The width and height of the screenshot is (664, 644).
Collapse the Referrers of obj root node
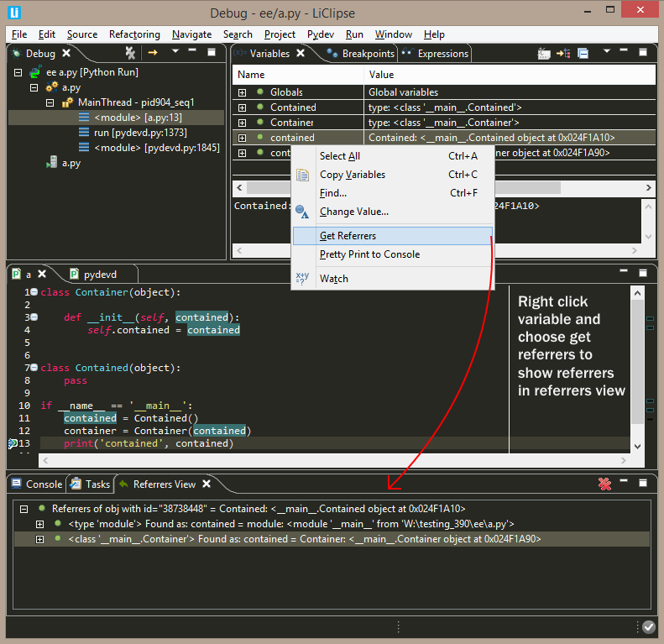tap(24, 510)
